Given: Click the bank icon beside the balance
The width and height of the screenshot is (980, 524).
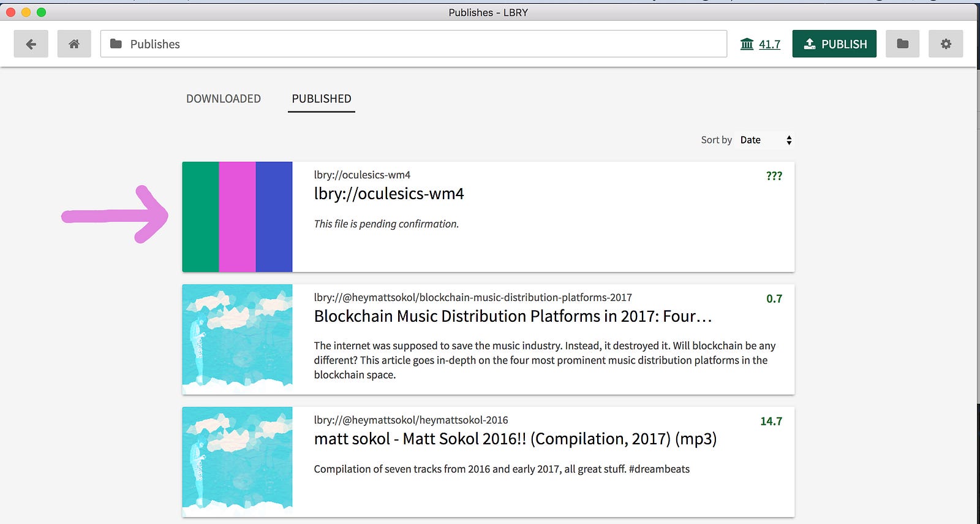Looking at the screenshot, I should [747, 44].
